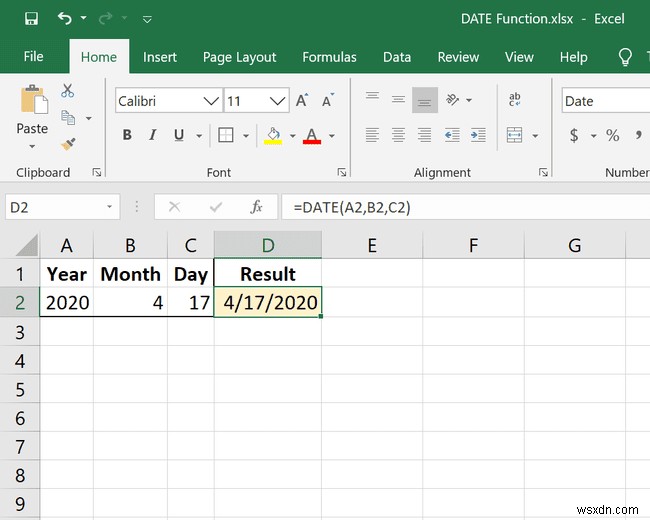This screenshot has width=650, height=520.
Task: Click Percent Style icon
Action: 613,135
